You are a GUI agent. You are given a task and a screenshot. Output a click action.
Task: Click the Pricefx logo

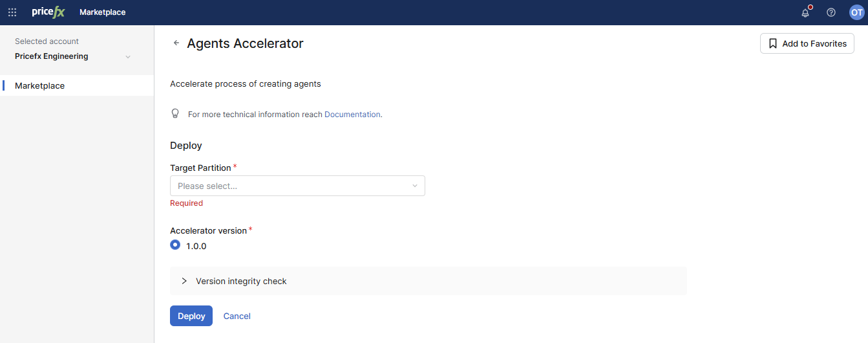(x=48, y=12)
